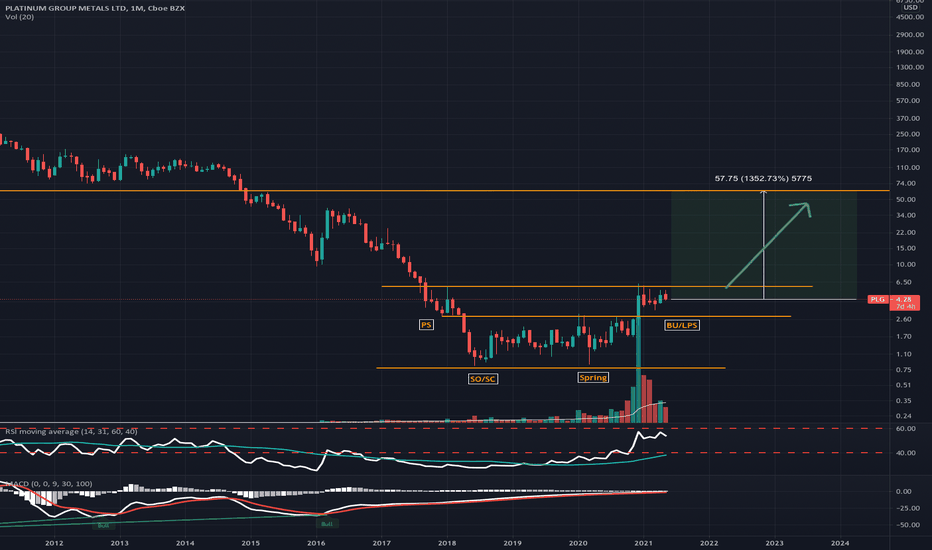Click the 0.75 price axis label
The width and height of the screenshot is (932, 550).
tap(903, 370)
